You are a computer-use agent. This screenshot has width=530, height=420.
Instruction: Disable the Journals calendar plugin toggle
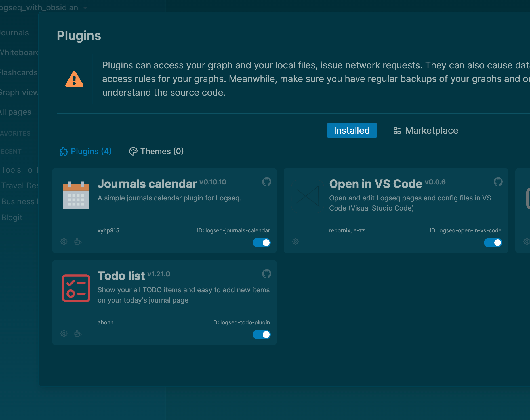point(262,243)
